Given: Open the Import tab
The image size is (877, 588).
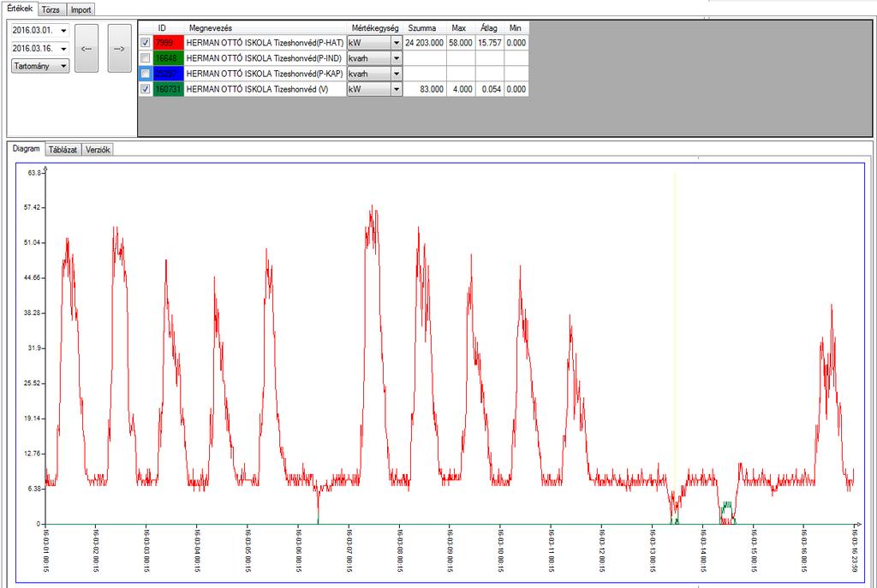Looking at the screenshot, I should click(x=81, y=9).
